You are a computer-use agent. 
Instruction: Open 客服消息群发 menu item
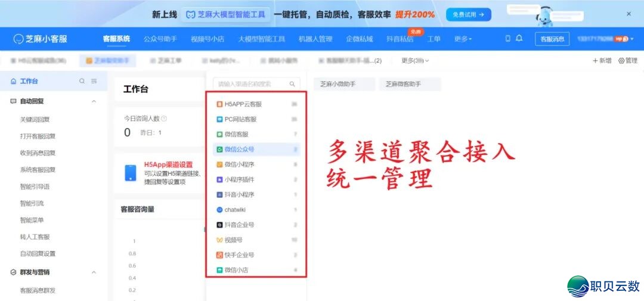[38, 290]
